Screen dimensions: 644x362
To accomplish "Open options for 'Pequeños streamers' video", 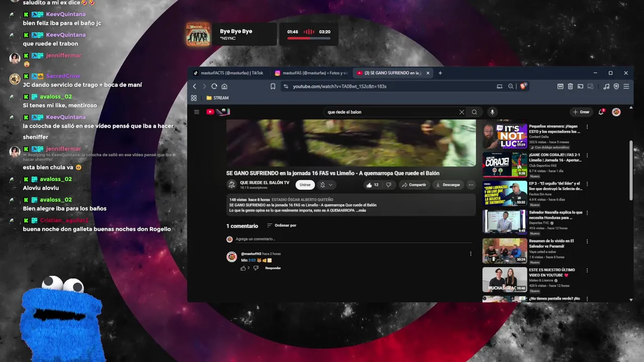I will [587, 127].
